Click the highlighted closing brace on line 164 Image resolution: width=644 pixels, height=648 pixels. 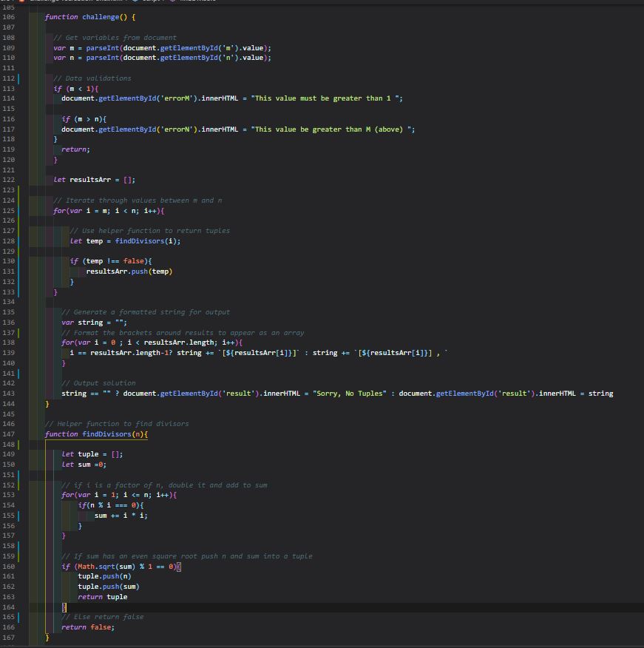[64, 607]
